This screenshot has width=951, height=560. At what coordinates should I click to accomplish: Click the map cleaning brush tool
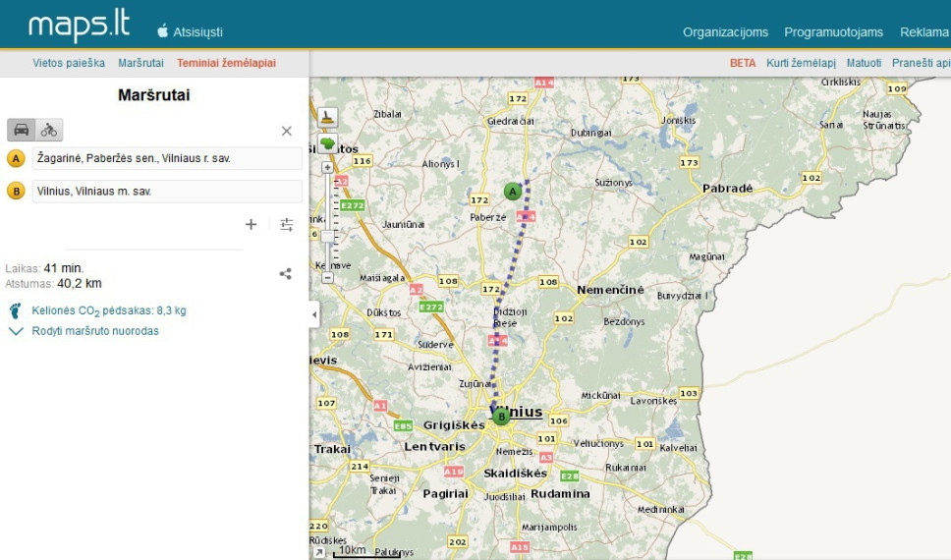point(327,117)
